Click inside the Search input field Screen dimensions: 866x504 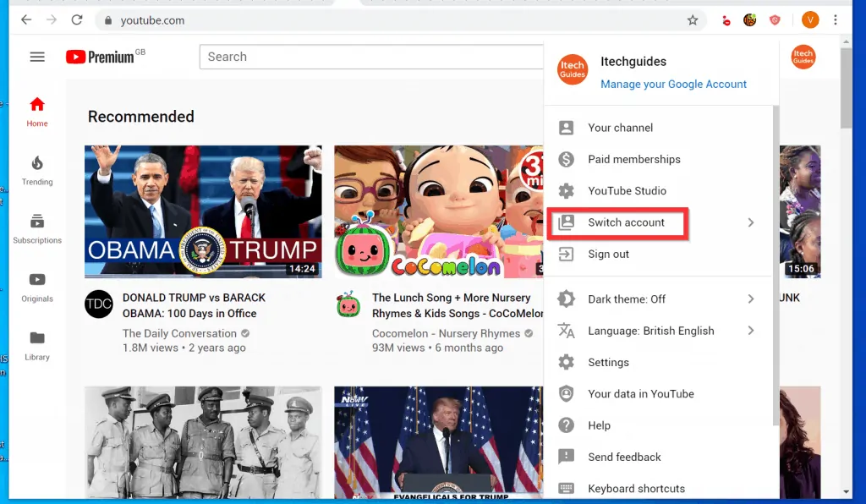(372, 57)
